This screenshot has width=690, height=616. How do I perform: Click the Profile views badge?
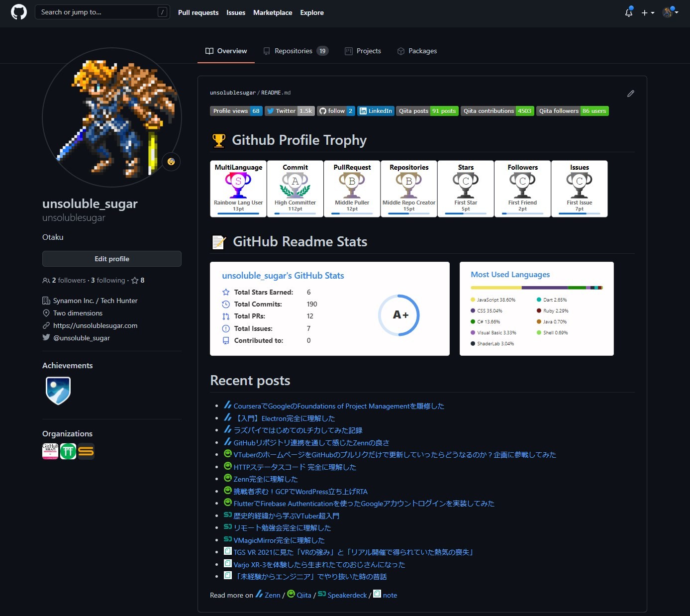point(236,111)
